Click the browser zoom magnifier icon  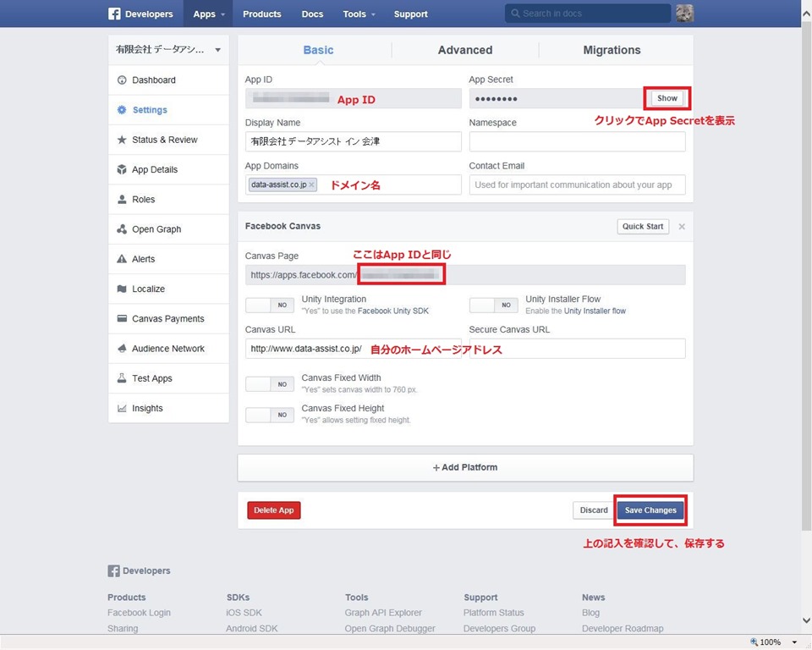(754, 642)
